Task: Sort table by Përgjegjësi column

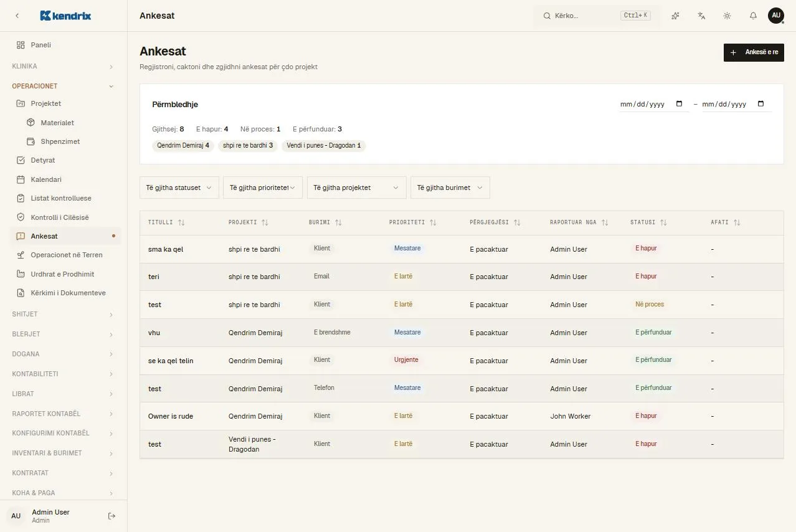Action: (x=495, y=222)
